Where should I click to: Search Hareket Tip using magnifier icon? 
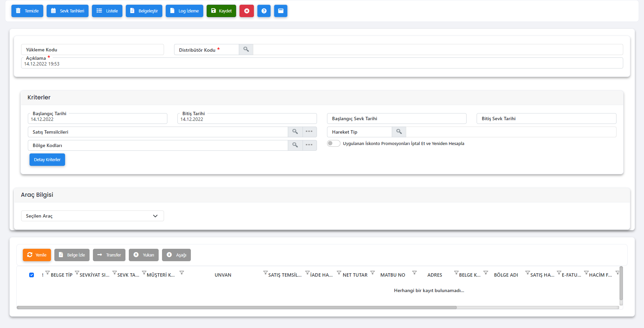click(399, 132)
